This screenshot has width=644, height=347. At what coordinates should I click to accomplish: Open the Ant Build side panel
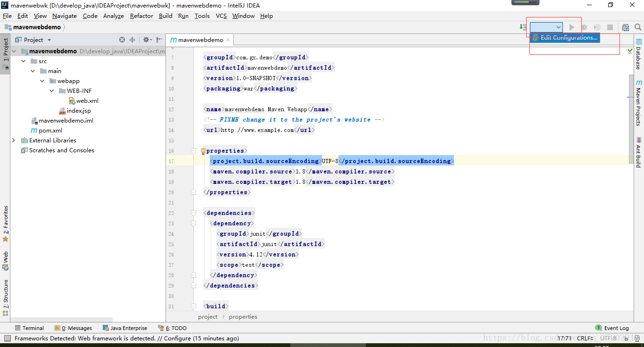[639, 152]
